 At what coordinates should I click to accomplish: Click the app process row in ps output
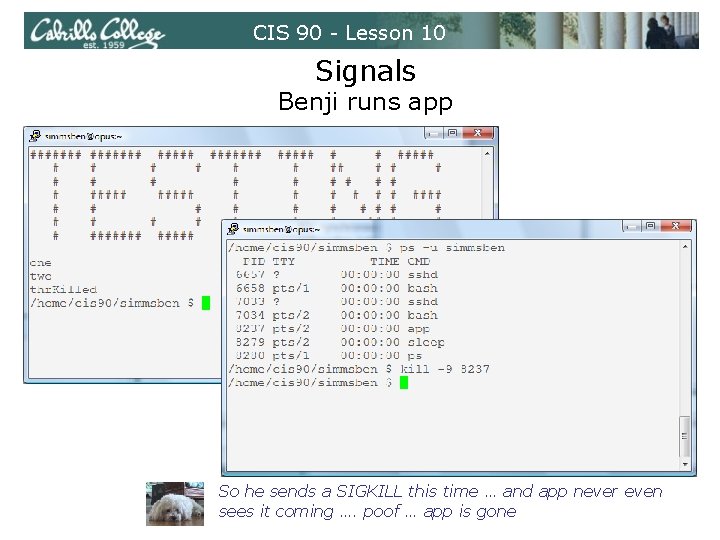pyautogui.click(x=333, y=329)
